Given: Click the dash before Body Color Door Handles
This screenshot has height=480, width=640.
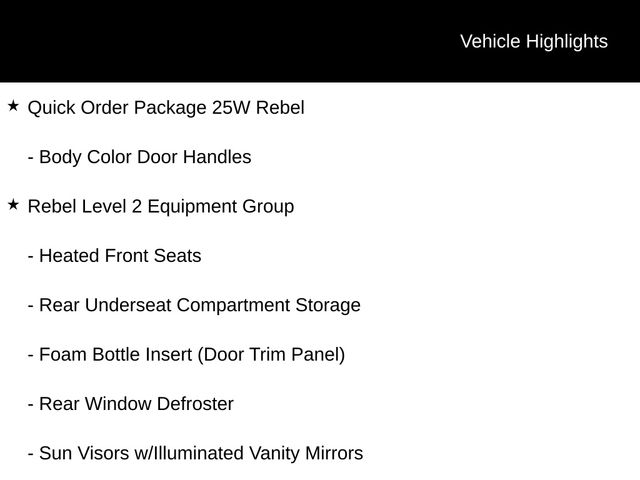Looking at the screenshot, I should point(31,157).
